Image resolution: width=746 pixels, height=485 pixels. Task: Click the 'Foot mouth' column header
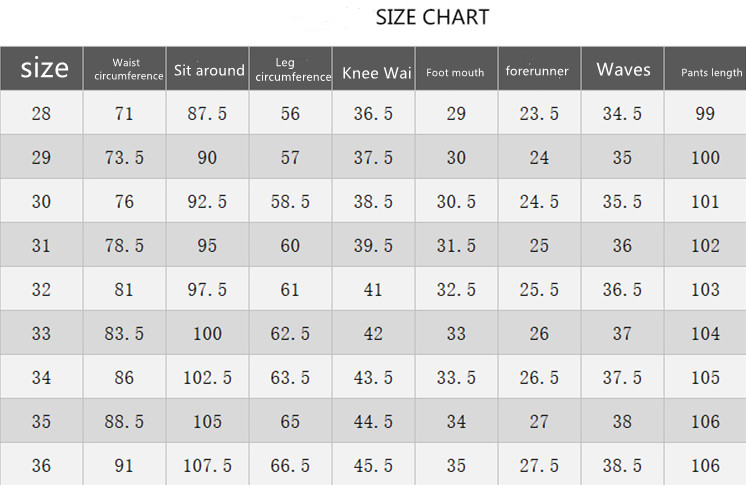(455, 72)
